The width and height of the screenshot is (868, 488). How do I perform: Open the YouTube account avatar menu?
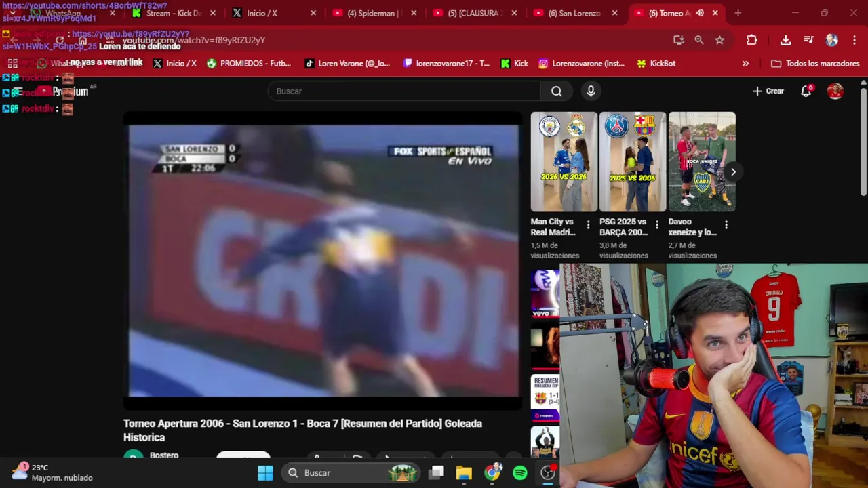(x=835, y=91)
